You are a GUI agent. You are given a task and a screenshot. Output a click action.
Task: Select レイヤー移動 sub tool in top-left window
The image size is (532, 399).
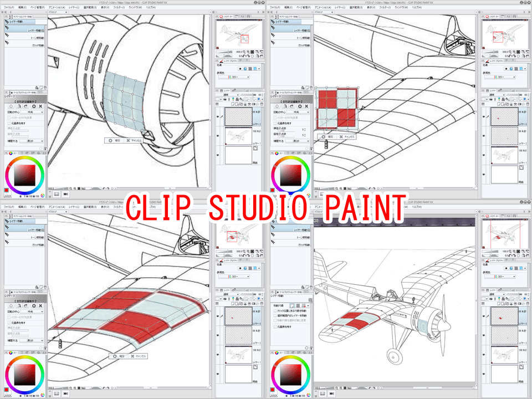[x=25, y=29]
